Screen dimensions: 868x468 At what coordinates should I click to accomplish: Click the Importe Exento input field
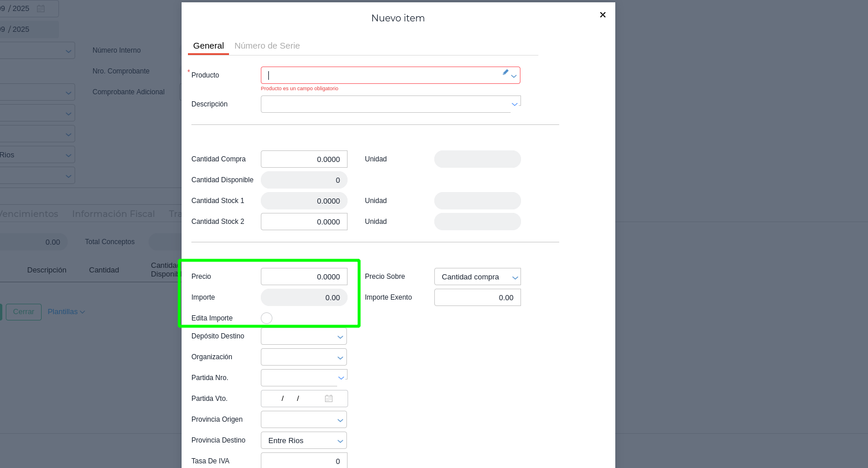coord(477,298)
